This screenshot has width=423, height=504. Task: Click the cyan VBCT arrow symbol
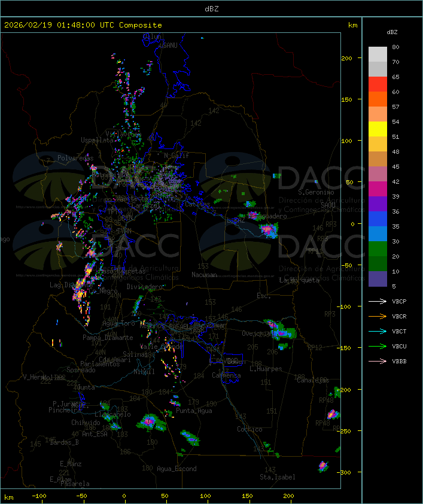click(x=378, y=331)
